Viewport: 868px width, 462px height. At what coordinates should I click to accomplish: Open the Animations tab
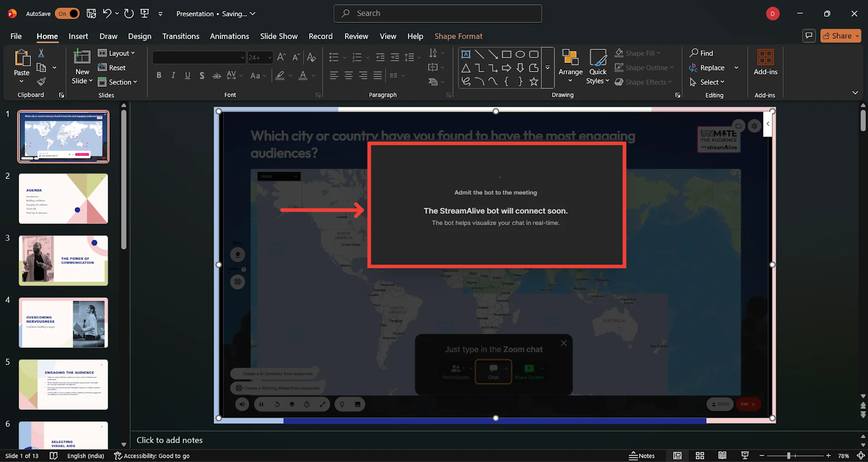pyautogui.click(x=229, y=36)
